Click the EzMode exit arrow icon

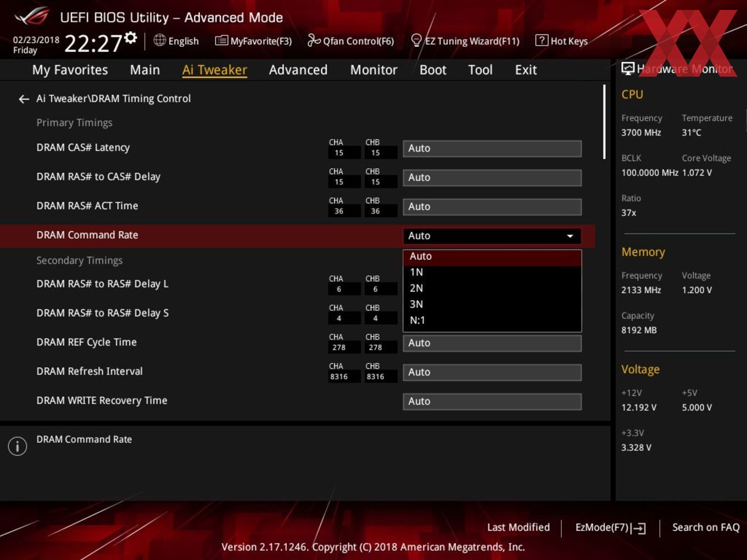[x=638, y=528]
